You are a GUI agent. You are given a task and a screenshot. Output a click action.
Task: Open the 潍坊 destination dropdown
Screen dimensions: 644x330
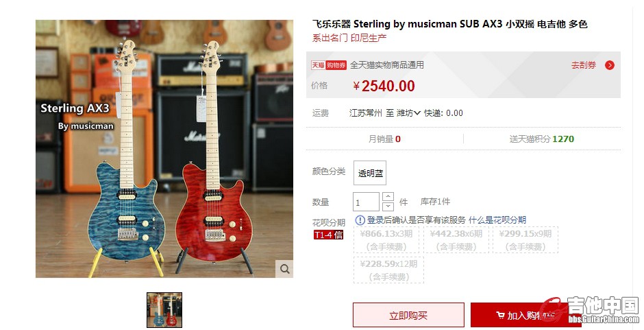pyautogui.click(x=408, y=113)
